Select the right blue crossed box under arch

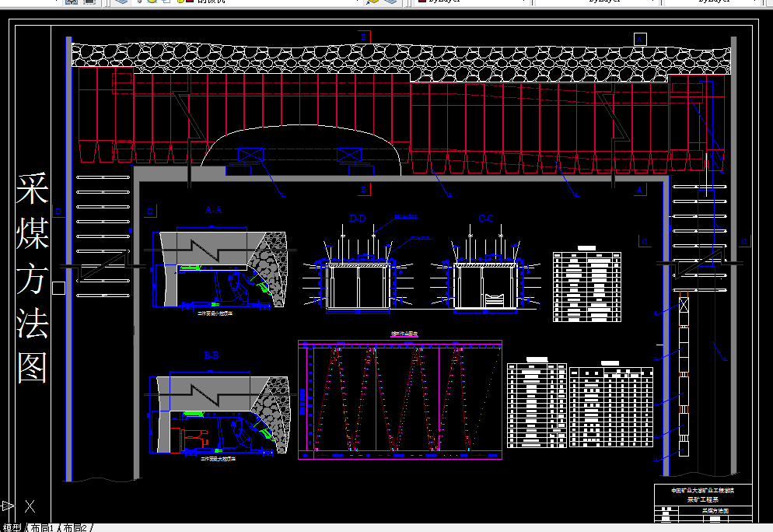point(349,155)
